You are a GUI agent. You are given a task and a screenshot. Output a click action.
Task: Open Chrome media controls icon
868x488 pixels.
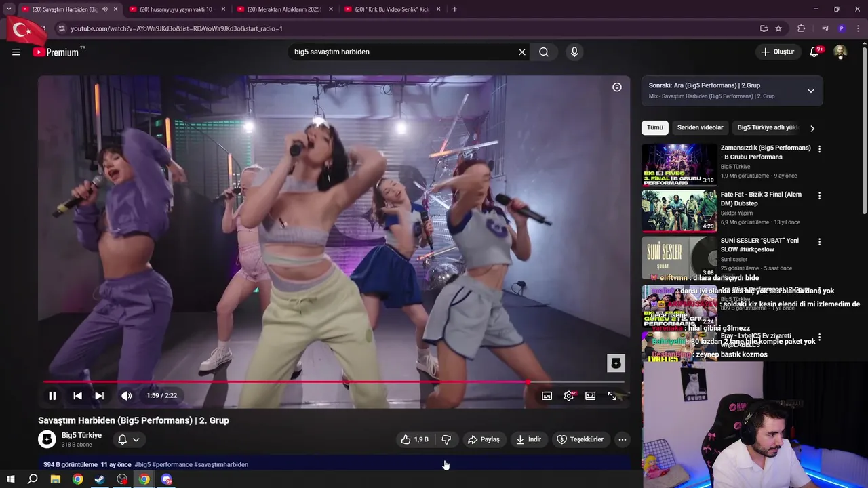(825, 28)
